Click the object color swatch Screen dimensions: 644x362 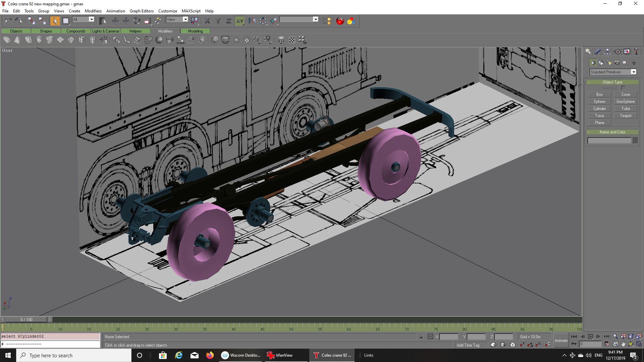click(635, 141)
